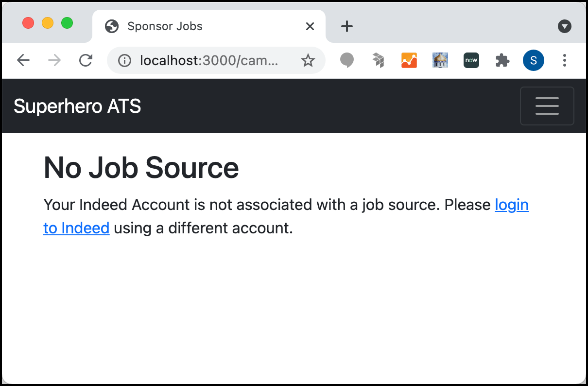Click the red close window button
Screen dimensions: 588x386
[28, 23]
